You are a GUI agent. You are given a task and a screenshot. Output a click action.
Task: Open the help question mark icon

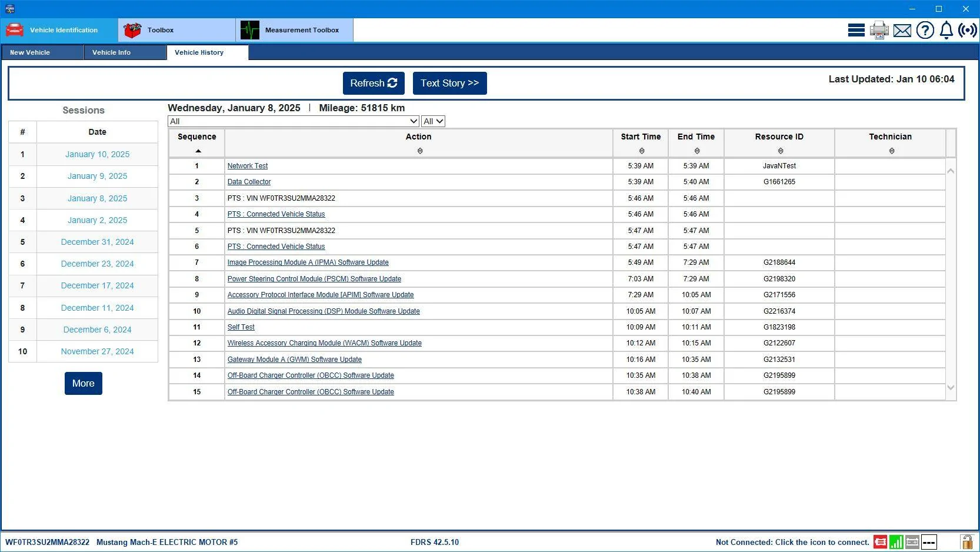pyautogui.click(x=925, y=30)
